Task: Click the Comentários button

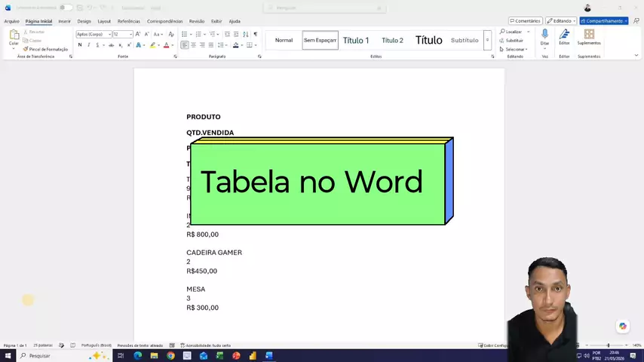Action: point(526,21)
